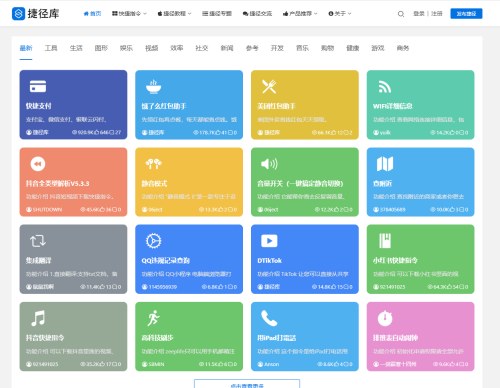Viewport: 500px width, 388px height.
Task: Click the music note icon on 抖音快捷指令 card
Action: point(38,318)
